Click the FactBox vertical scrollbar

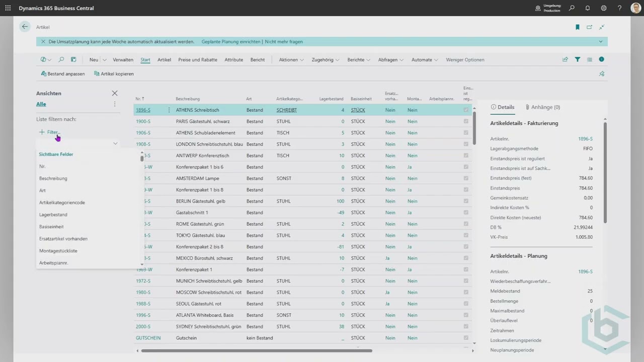coord(605,172)
